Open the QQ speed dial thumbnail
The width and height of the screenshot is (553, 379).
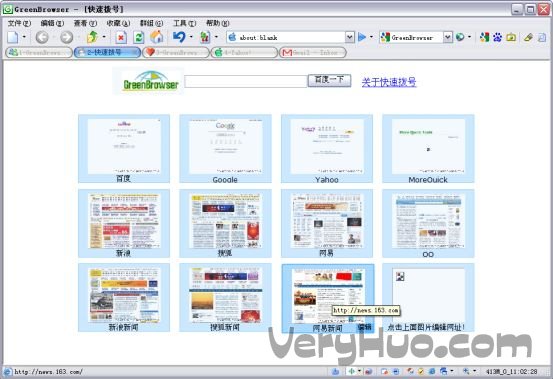[428, 221]
